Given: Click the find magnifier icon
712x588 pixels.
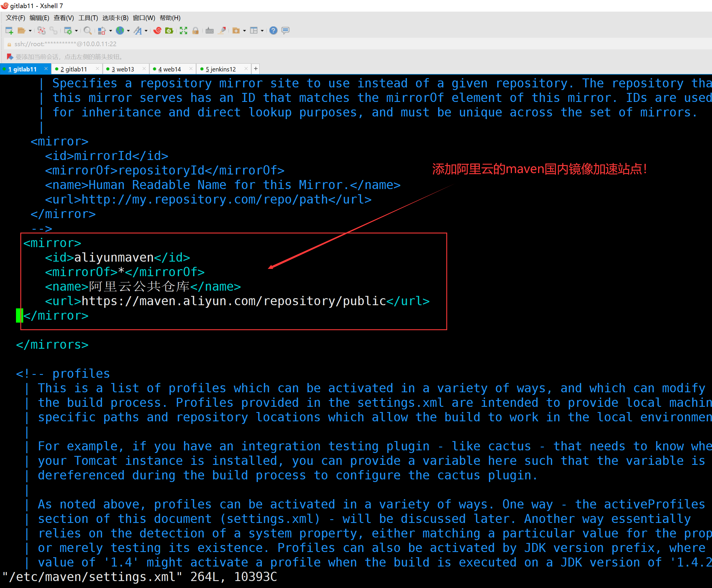Looking at the screenshot, I should [x=87, y=31].
